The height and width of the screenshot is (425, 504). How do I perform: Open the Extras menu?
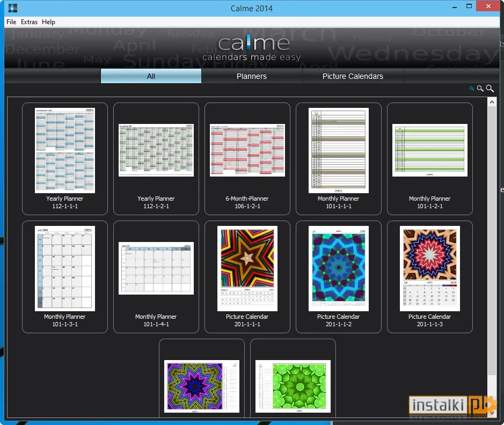[x=29, y=22]
